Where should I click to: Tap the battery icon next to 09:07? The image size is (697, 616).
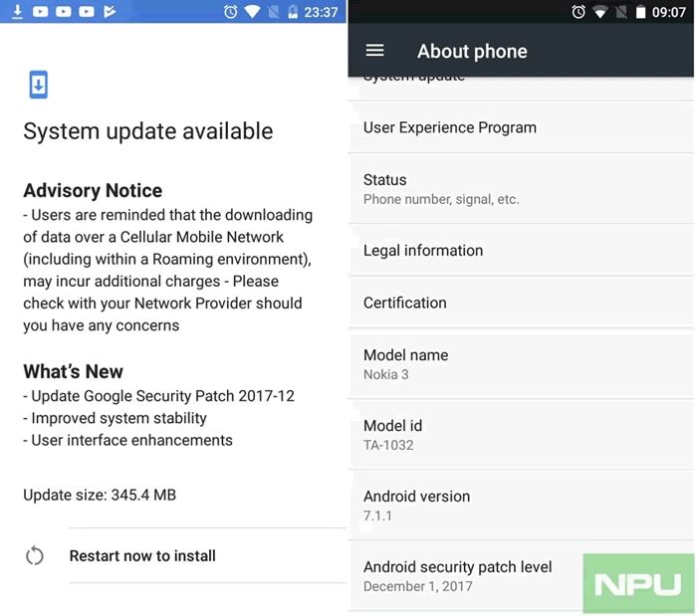tap(643, 12)
